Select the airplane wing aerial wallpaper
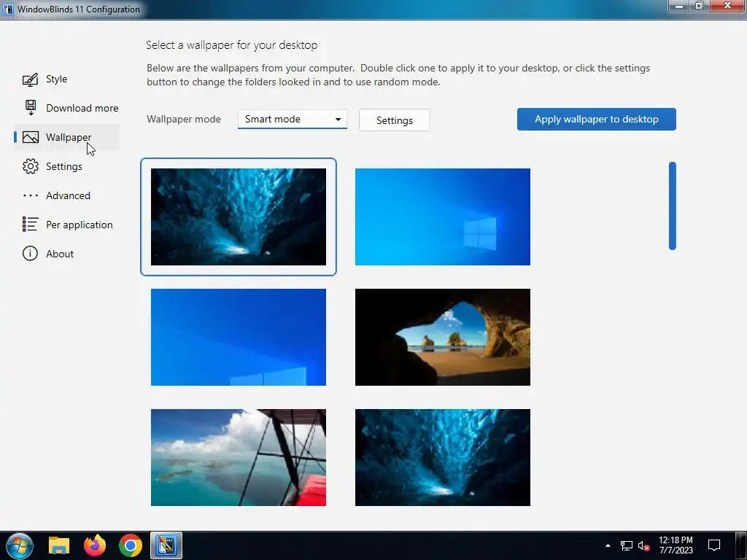Viewport: 747px width, 560px height. coord(239,457)
